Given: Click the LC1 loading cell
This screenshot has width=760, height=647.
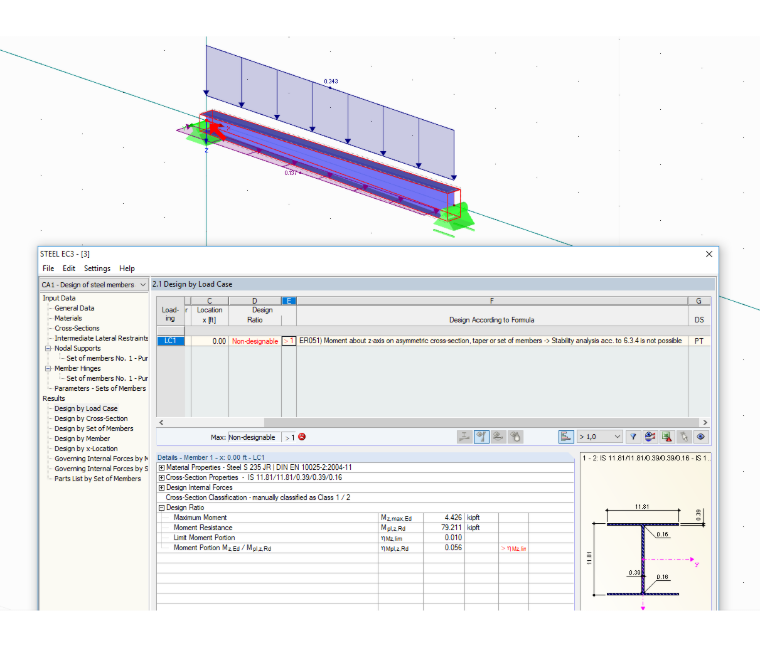Looking at the screenshot, I should pos(171,341).
